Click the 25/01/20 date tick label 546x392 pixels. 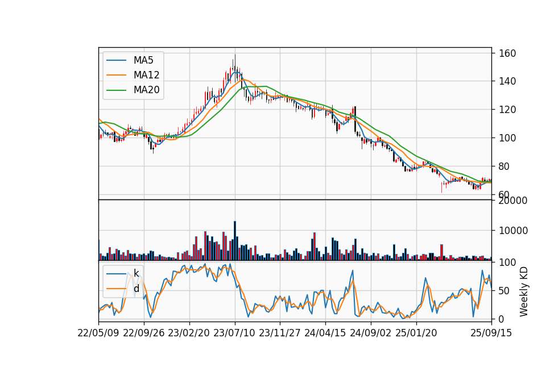click(416, 333)
